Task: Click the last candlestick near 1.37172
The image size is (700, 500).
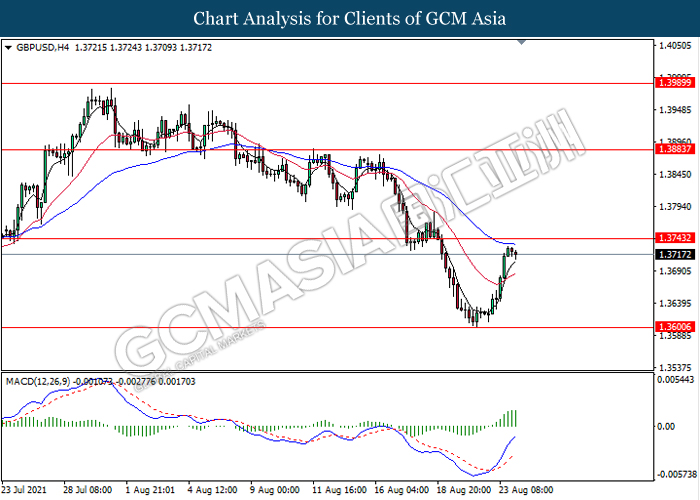Action: pos(515,253)
